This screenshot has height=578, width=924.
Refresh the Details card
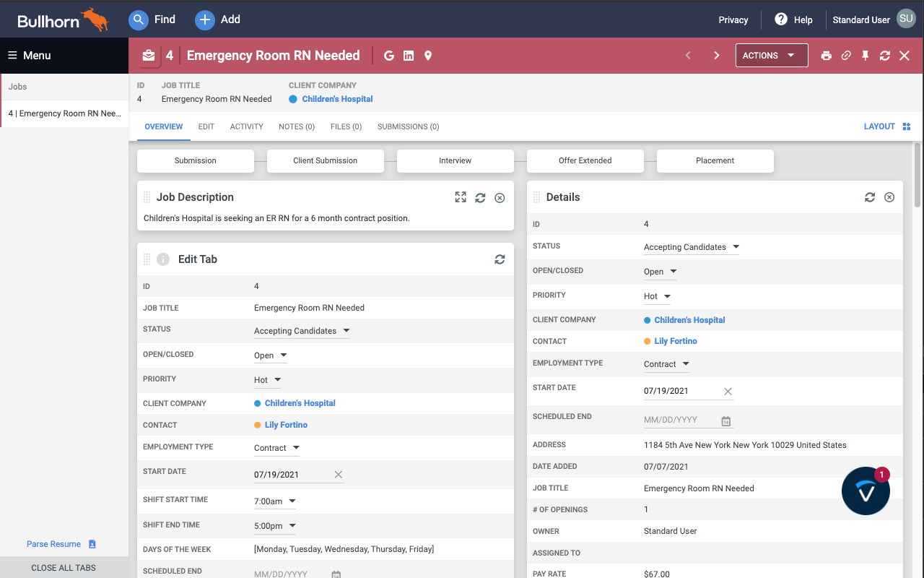(x=870, y=197)
